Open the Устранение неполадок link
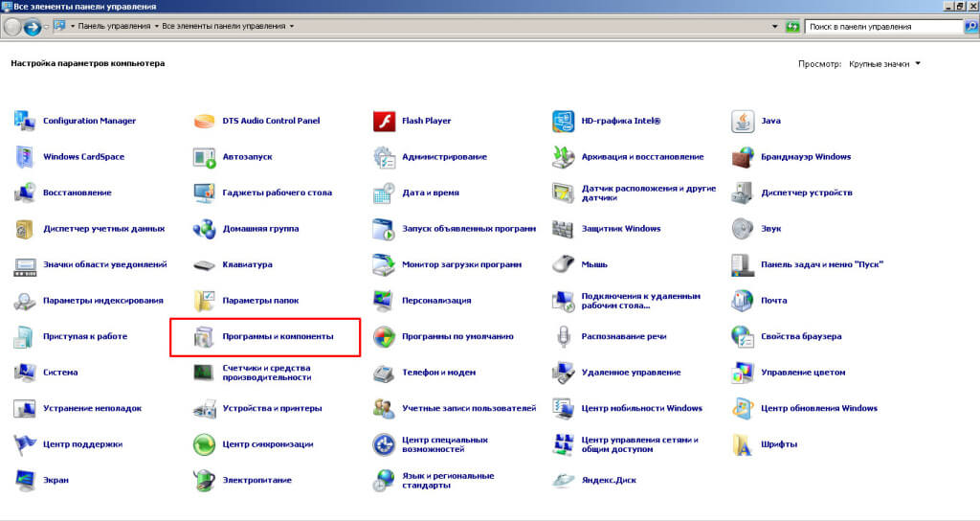This screenshot has height=521, width=980. coord(93,408)
